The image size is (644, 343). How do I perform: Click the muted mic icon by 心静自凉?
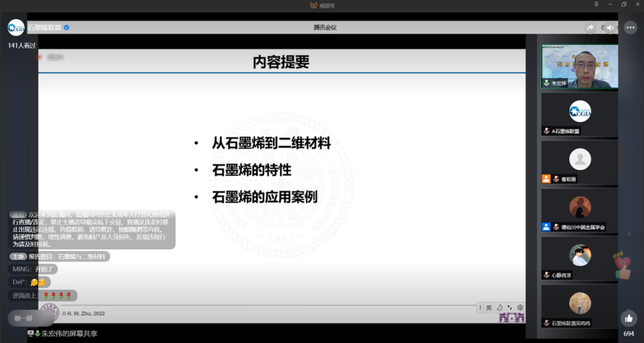547,275
